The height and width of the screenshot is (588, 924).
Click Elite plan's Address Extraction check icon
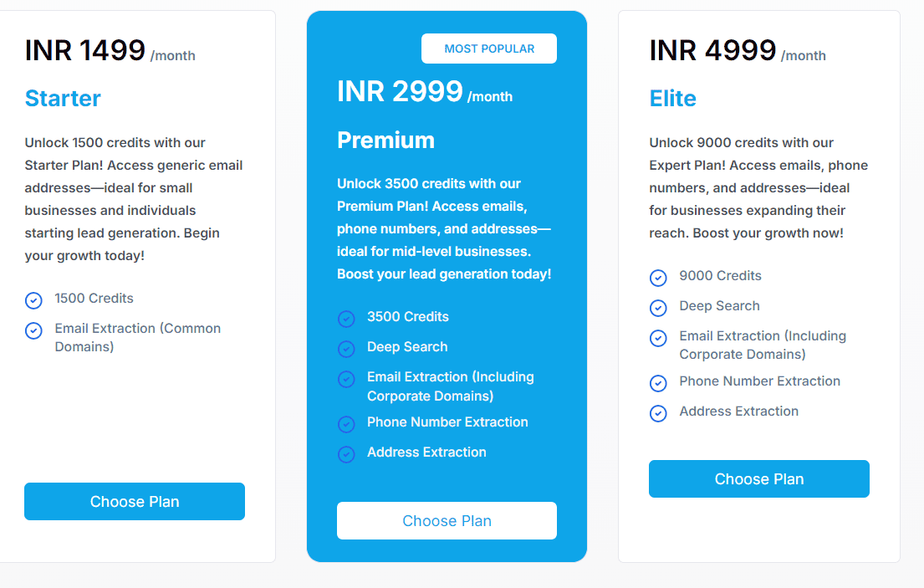pyautogui.click(x=658, y=413)
